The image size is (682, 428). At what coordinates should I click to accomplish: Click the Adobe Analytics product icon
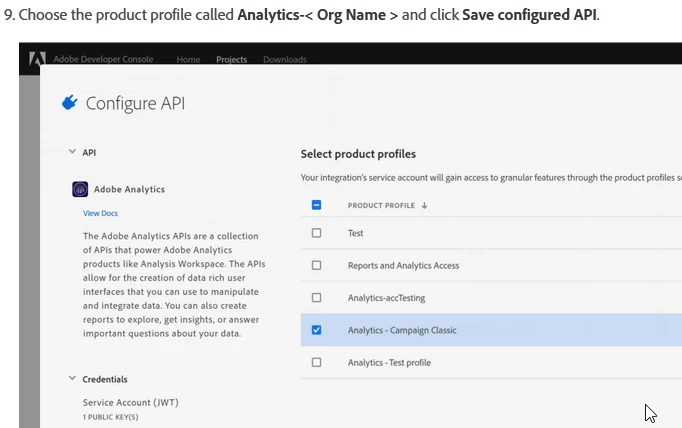[80, 189]
